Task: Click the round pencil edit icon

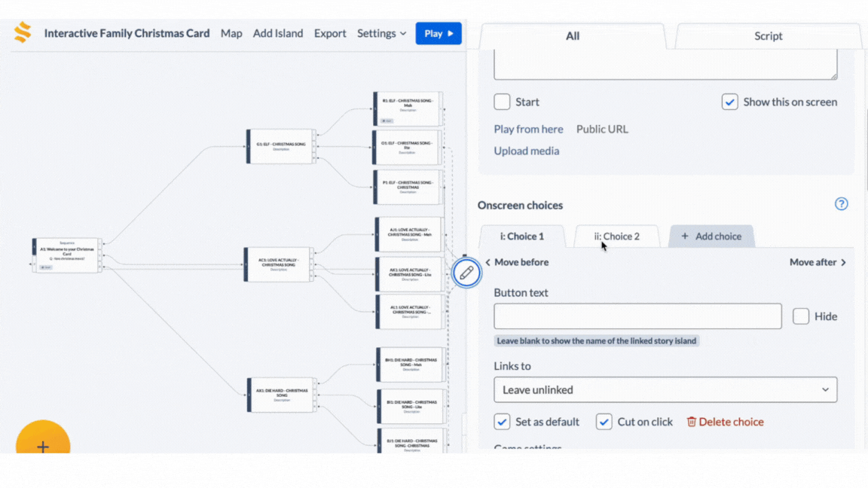Action: coord(466,273)
